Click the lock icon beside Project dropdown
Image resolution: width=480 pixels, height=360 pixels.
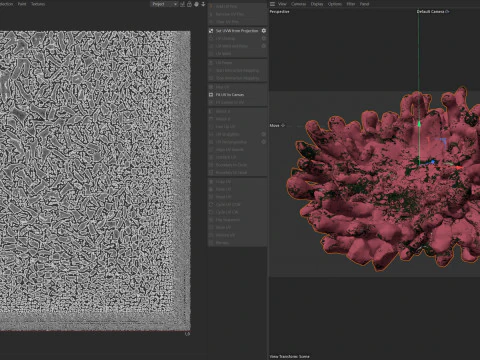point(189,4)
